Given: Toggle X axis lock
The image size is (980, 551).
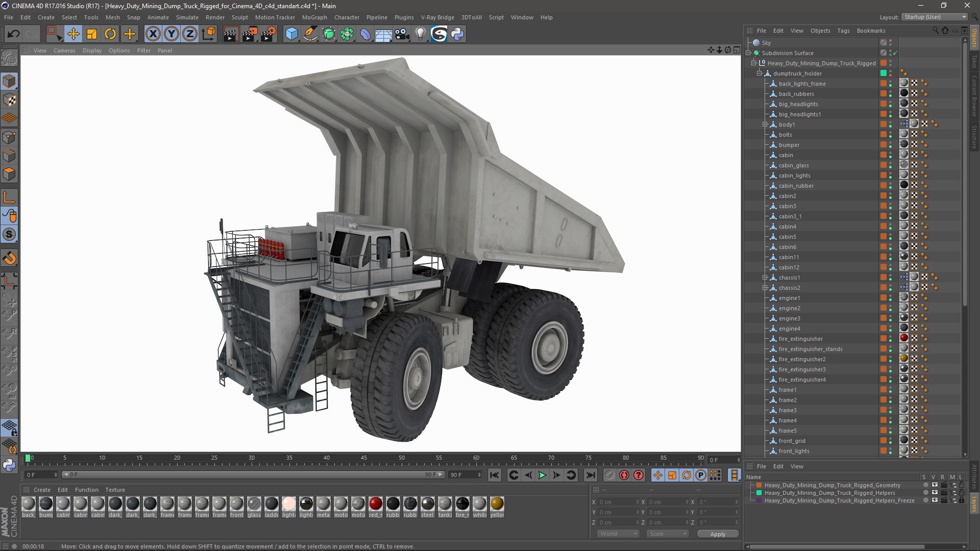Looking at the screenshot, I should point(153,34).
